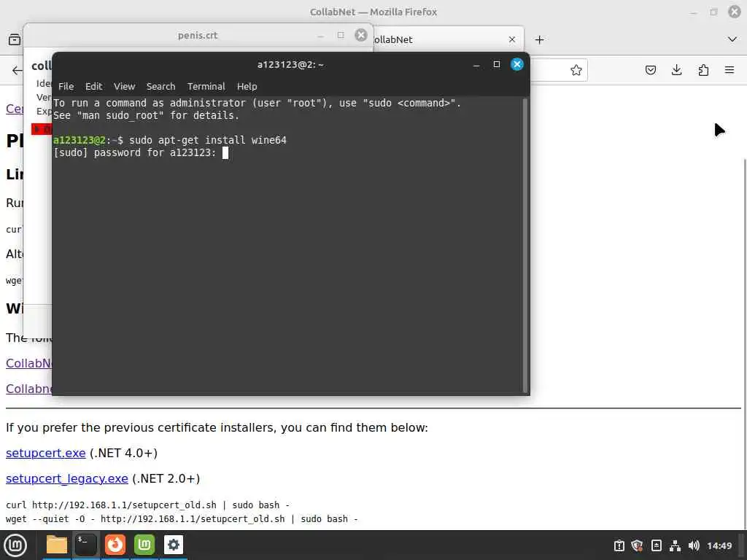Click the 14:49 clock in panel
The width and height of the screenshot is (747, 560).
coord(719,545)
